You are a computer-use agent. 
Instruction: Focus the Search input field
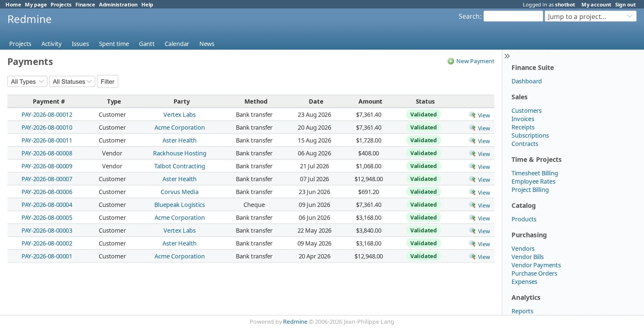(513, 16)
